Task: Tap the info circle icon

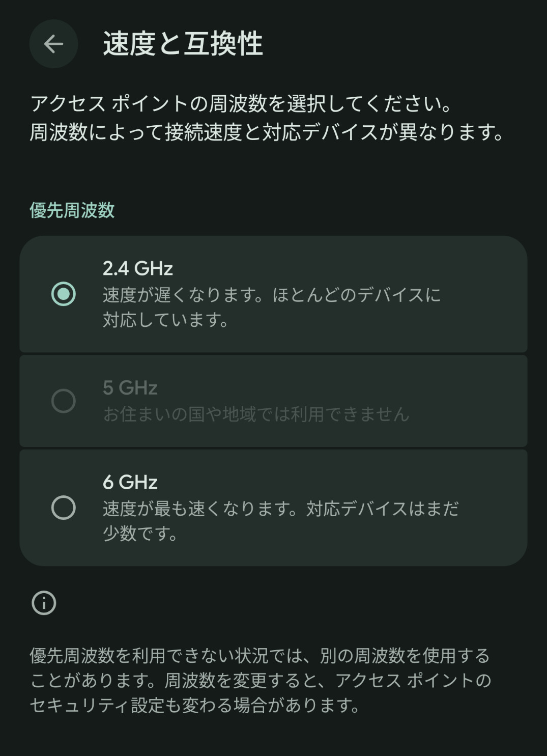Action: pyautogui.click(x=44, y=603)
